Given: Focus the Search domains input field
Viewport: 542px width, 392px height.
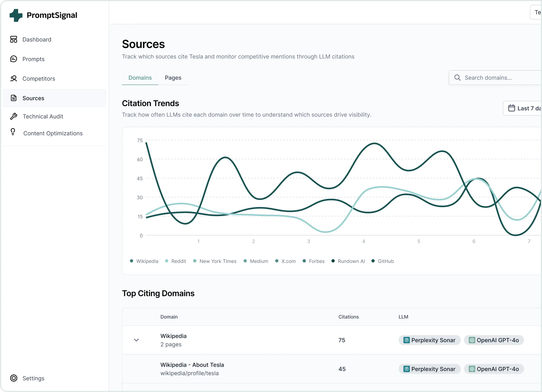Looking at the screenshot, I should pos(500,78).
